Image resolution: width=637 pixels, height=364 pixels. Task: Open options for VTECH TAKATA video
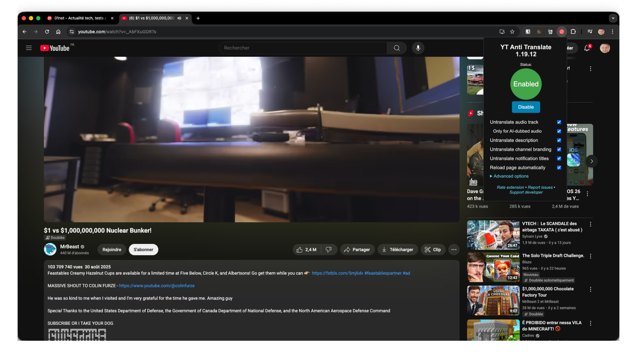click(x=591, y=224)
